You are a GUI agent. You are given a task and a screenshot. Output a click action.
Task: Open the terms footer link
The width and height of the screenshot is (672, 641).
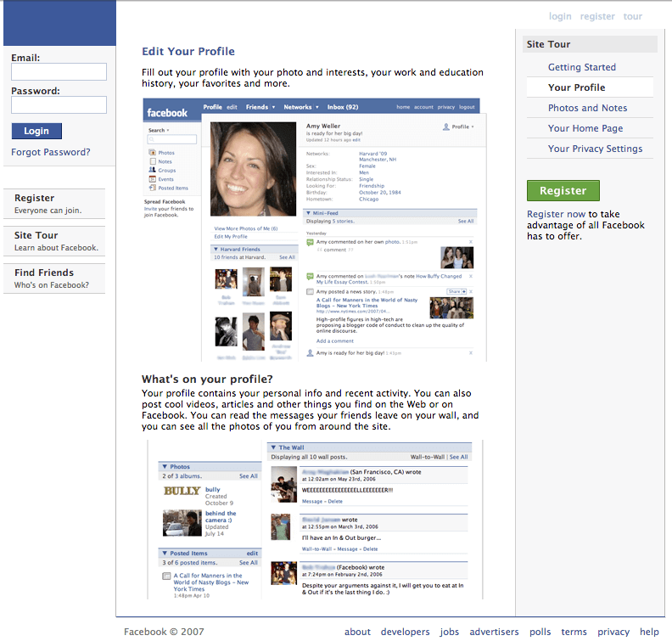click(574, 632)
